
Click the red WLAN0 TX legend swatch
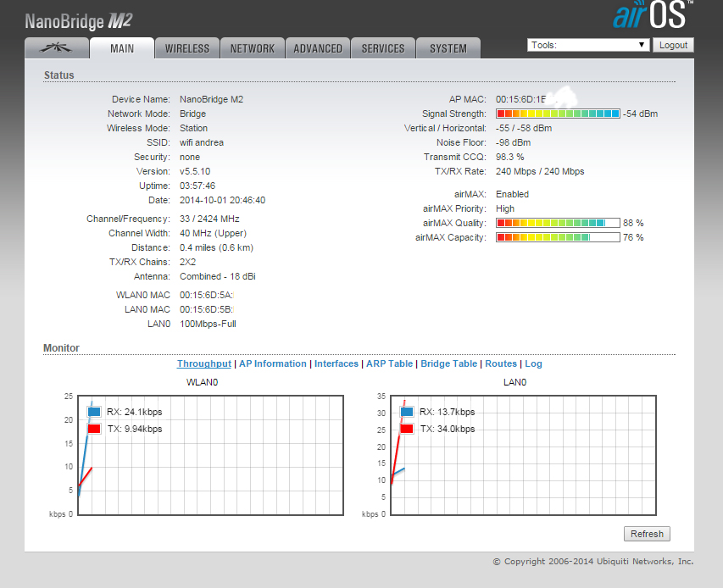94,429
